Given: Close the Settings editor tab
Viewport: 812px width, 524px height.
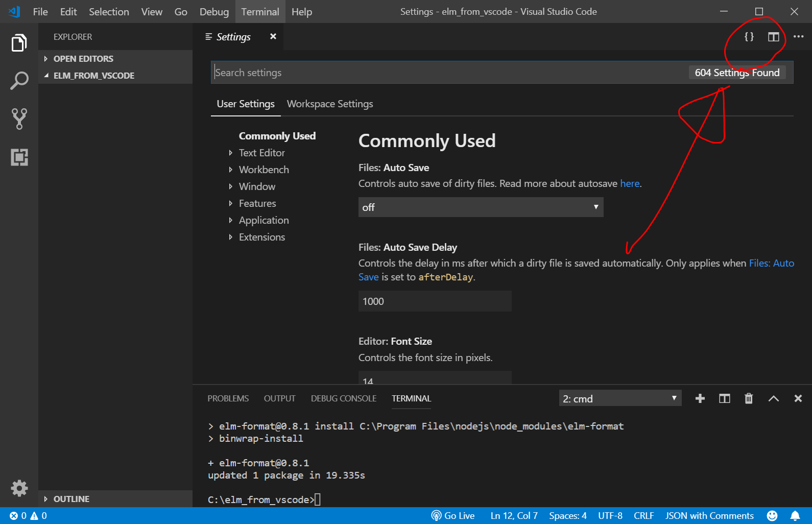Looking at the screenshot, I should point(273,36).
